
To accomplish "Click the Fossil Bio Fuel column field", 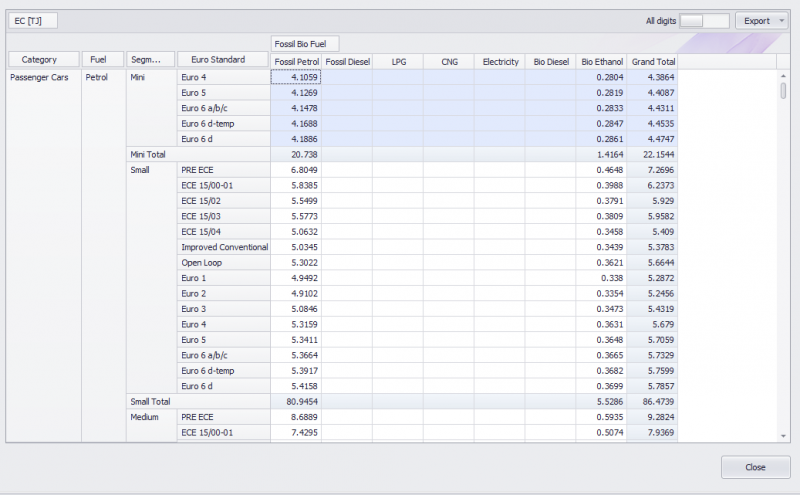I will [305, 44].
